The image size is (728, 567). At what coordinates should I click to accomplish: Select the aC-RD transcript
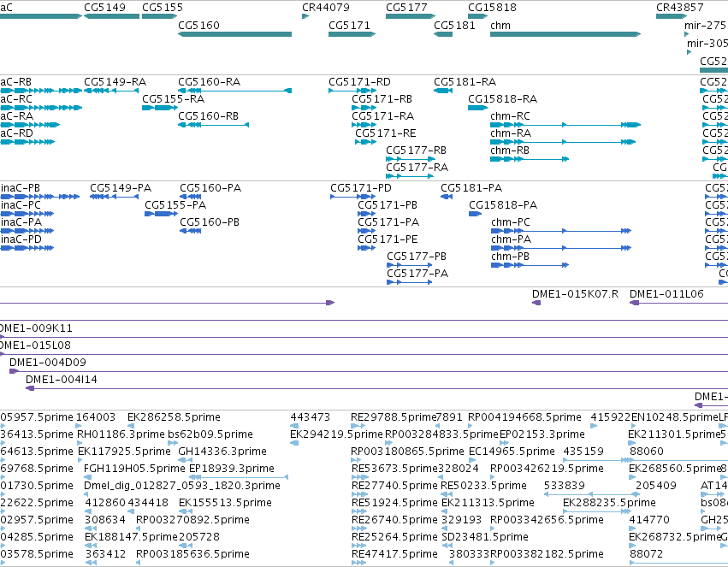[x=27, y=142]
